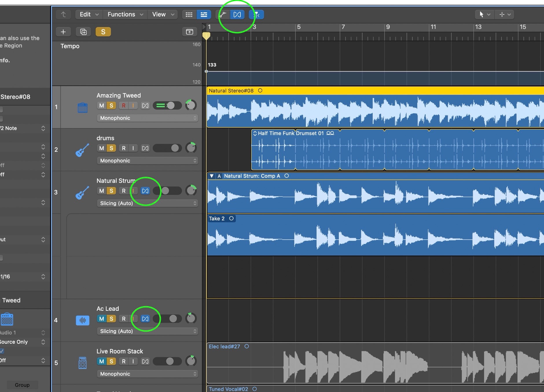
Task: Toggle the Show/Hide Flex button in toolbar
Action: 237,14
